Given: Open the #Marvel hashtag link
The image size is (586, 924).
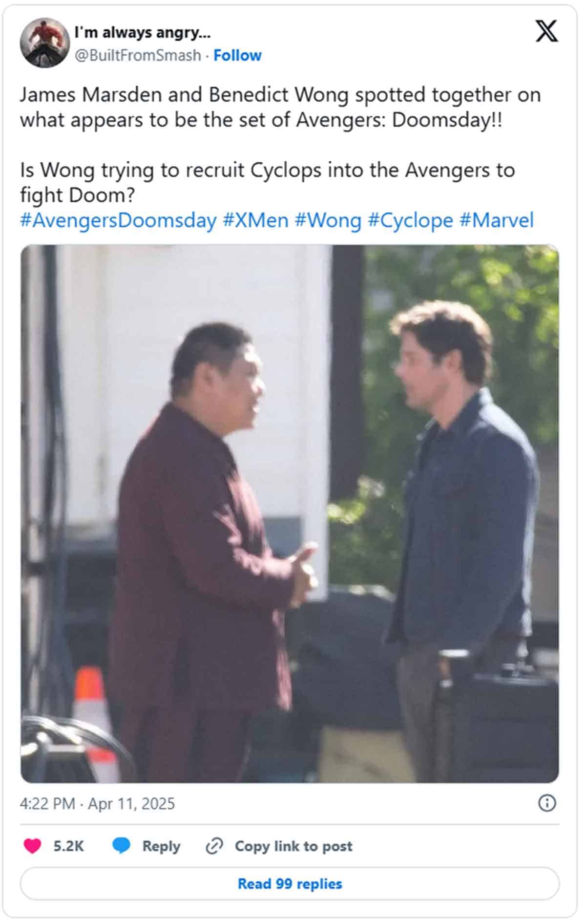Looking at the screenshot, I should click(496, 220).
